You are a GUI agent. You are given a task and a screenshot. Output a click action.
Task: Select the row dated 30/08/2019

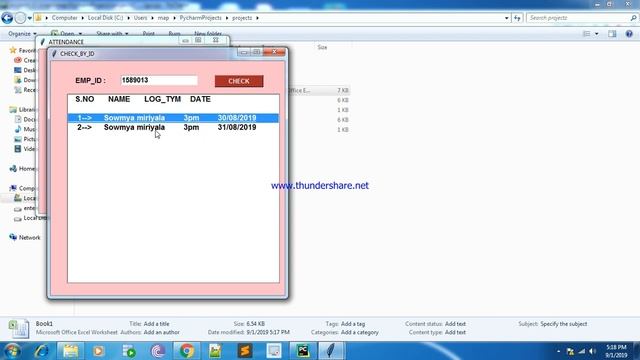pyautogui.click(x=173, y=118)
